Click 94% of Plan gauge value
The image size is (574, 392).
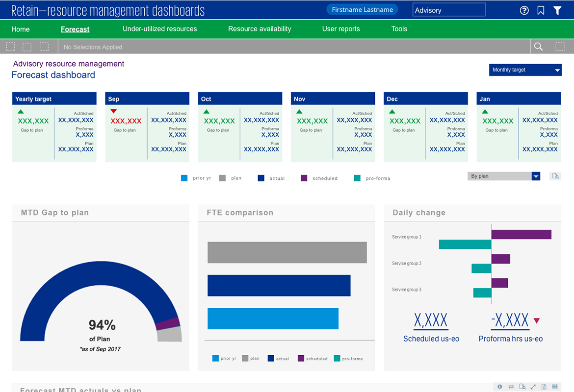(x=102, y=325)
